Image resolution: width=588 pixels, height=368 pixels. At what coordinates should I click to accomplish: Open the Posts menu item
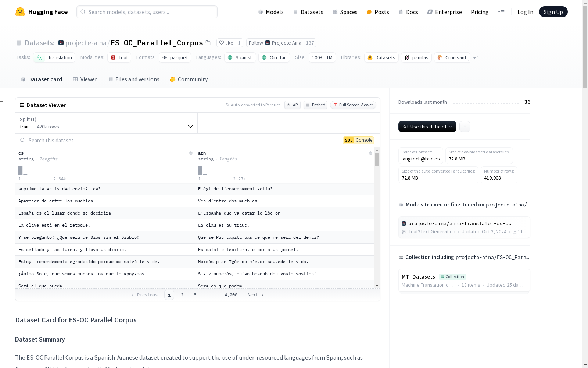(x=378, y=12)
